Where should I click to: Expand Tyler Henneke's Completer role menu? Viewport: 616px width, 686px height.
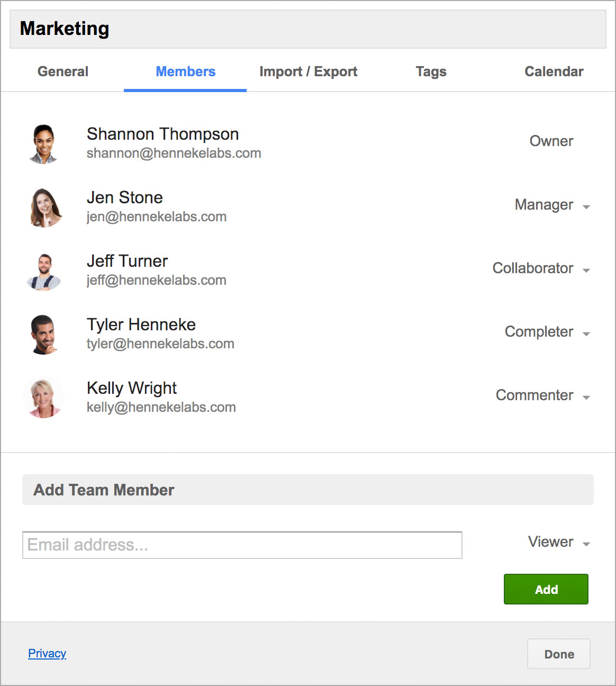click(547, 332)
